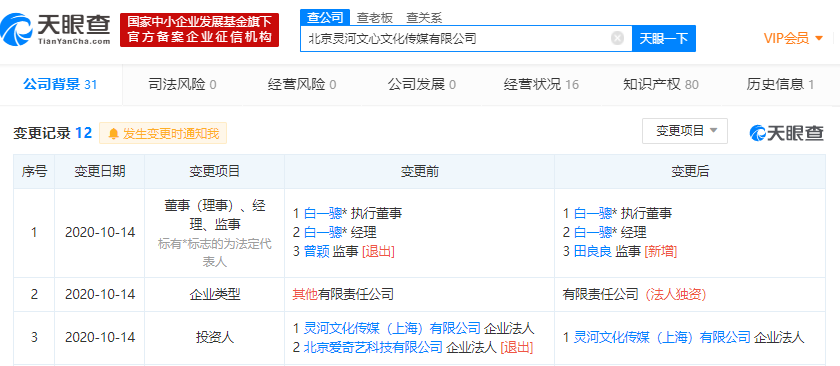840x366 pixels.
Task: Open the 北京爱奇艺科技有限公司 link
Action: click(x=373, y=347)
